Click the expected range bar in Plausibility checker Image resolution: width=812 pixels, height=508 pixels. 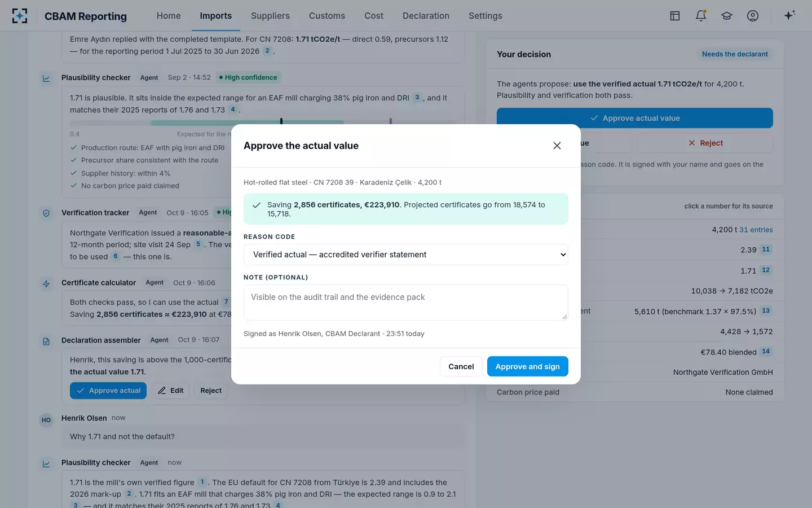(247, 122)
